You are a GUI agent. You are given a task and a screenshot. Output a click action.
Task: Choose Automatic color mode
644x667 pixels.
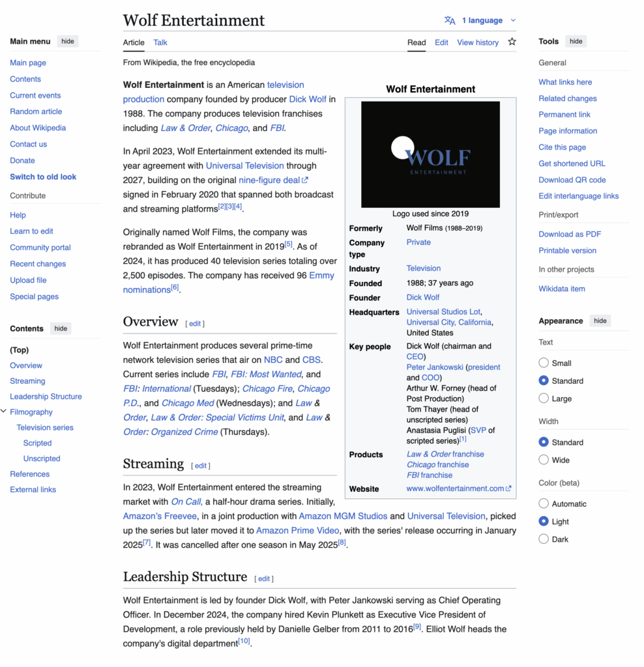544,504
